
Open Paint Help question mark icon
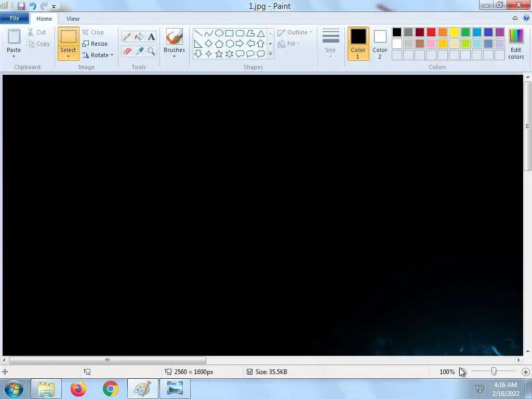pyautogui.click(x=526, y=18)
